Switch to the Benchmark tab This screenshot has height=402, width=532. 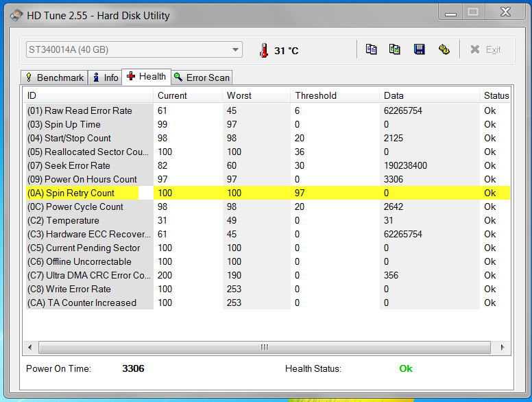[x=55, y=78]
